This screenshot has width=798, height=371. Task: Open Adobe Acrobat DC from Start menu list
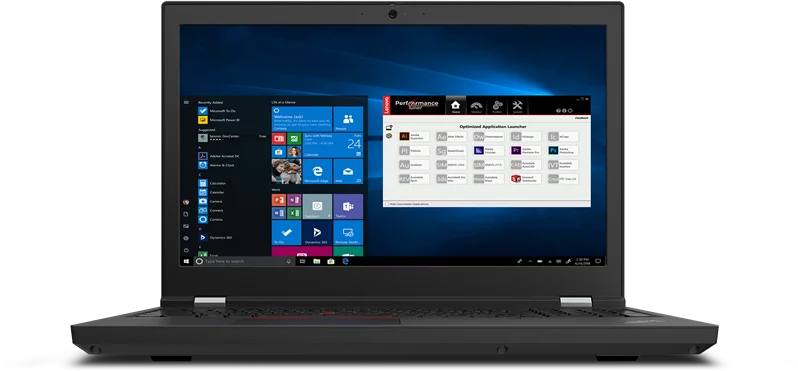(219, 156)
